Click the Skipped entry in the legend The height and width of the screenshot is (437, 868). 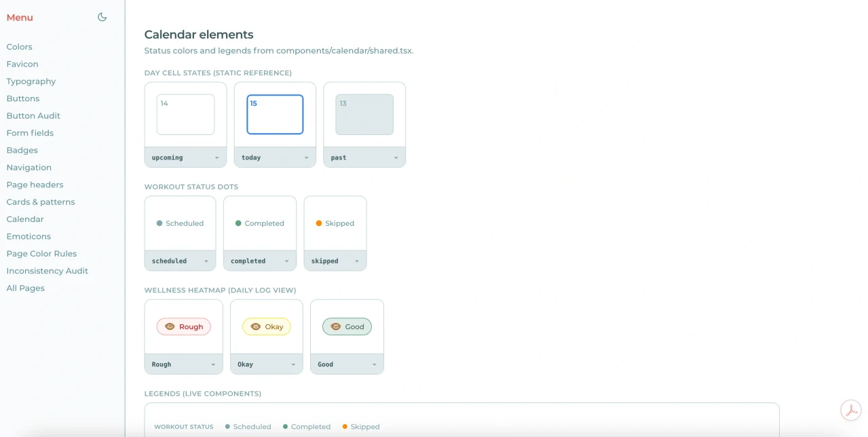click(361, 427)
